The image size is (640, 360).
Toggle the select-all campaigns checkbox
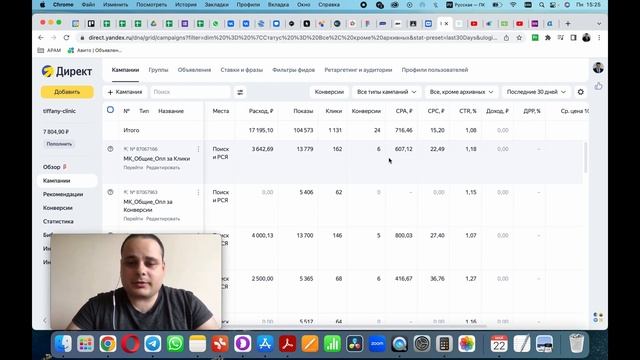110,110
